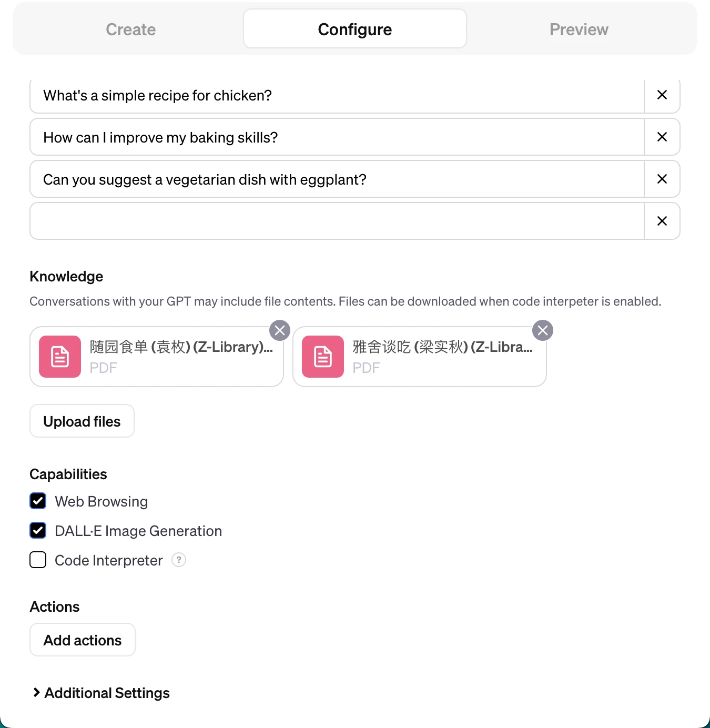Switch to the Preview tab
The height and width of the screenshot is (728, 710).
[x=579, y=29]
